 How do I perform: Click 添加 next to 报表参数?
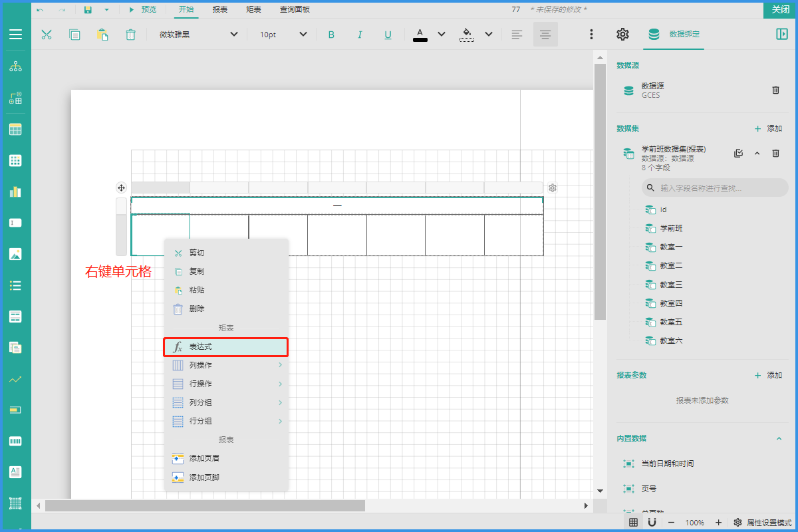click(x=768, y=375)
